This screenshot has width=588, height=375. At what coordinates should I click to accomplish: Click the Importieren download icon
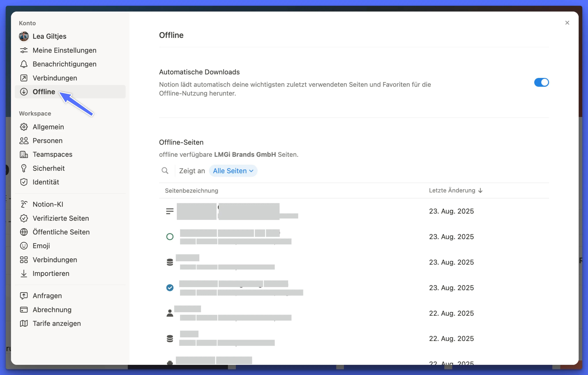(24, 273)
